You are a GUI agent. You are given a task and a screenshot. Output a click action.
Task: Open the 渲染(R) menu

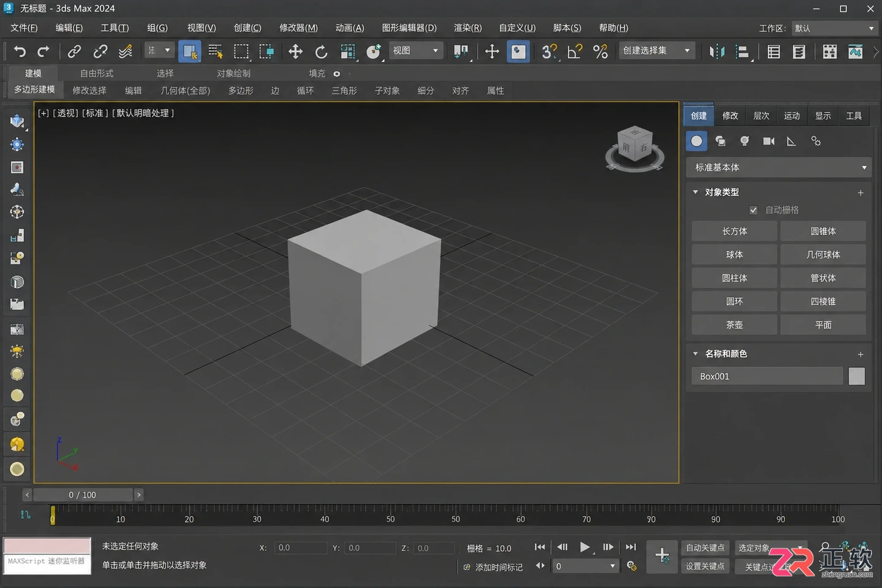click(x=468, y=28)
